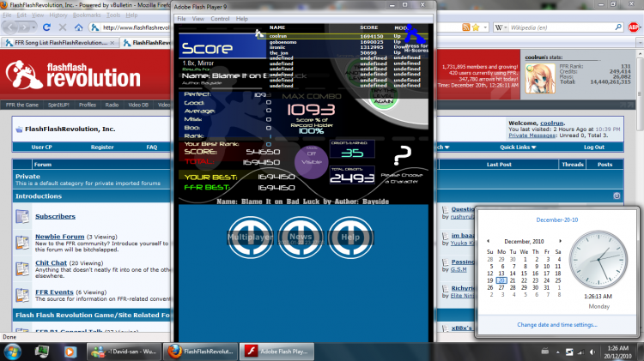Select December 21 in the calendar
Image resolution: width=644 pixels, height=361 pixels.
tap(513, 280)
